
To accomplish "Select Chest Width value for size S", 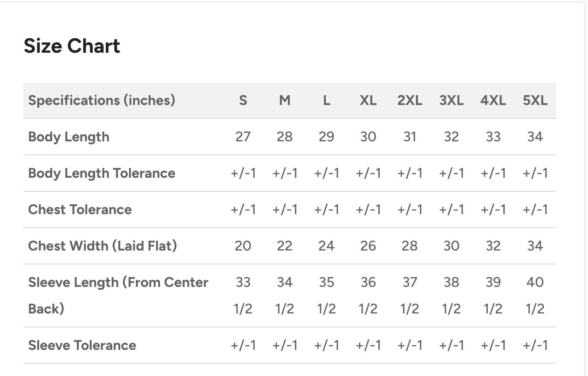I will point(243,246).
